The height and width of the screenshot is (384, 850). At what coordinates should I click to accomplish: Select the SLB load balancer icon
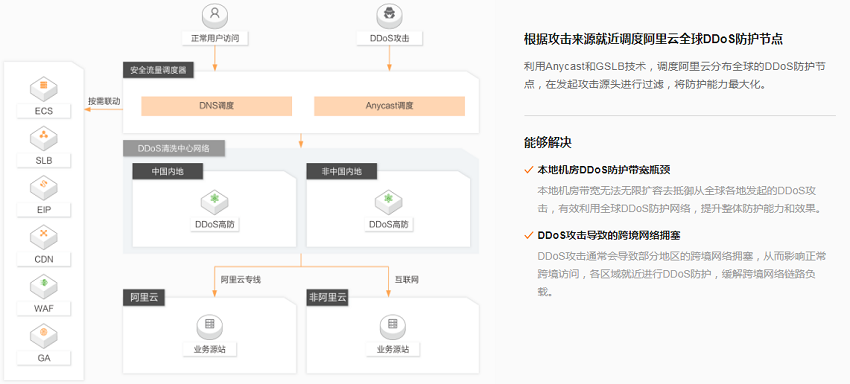point(44,138)
